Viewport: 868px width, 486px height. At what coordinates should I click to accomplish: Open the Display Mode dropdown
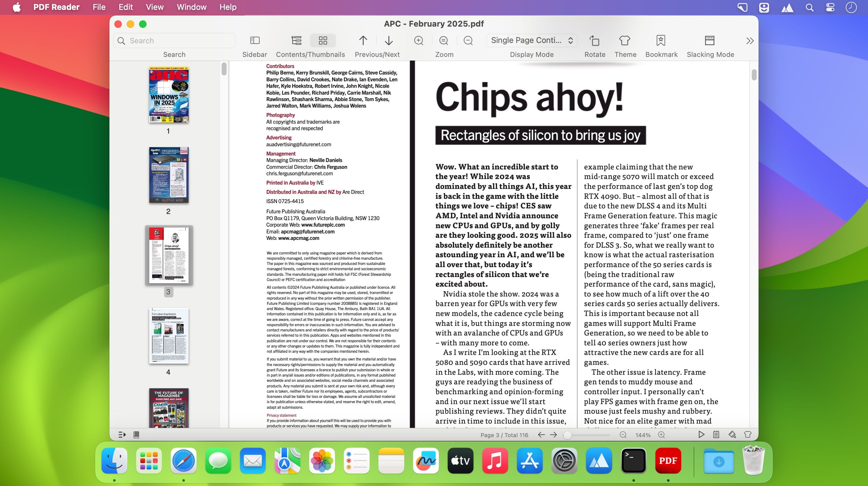click(x=531, y=40)
